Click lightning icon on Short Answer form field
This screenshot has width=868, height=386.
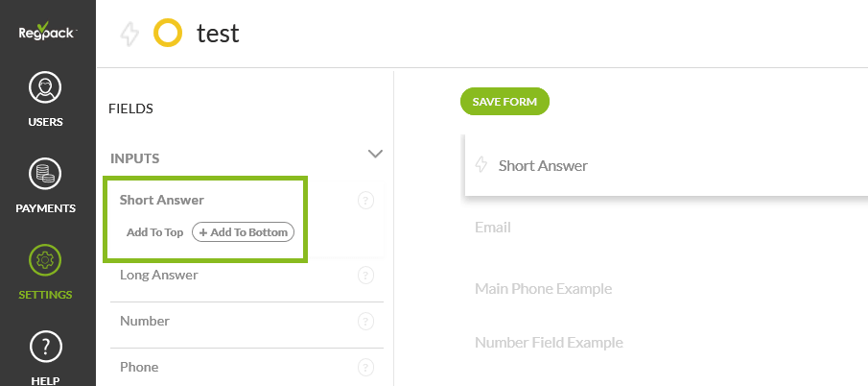click(481, 165)
